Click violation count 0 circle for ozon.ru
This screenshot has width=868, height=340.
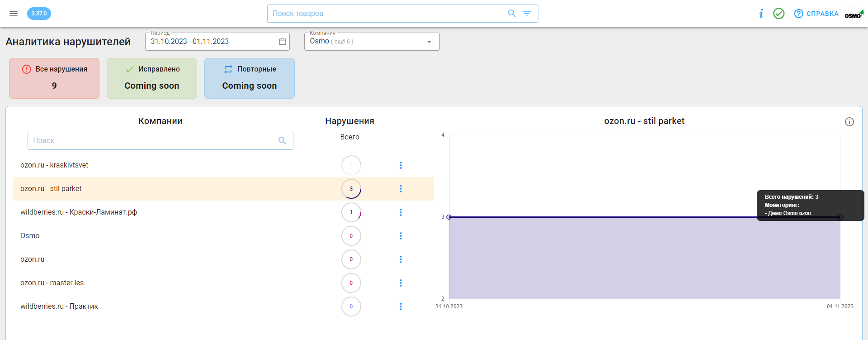coord(351,259)
